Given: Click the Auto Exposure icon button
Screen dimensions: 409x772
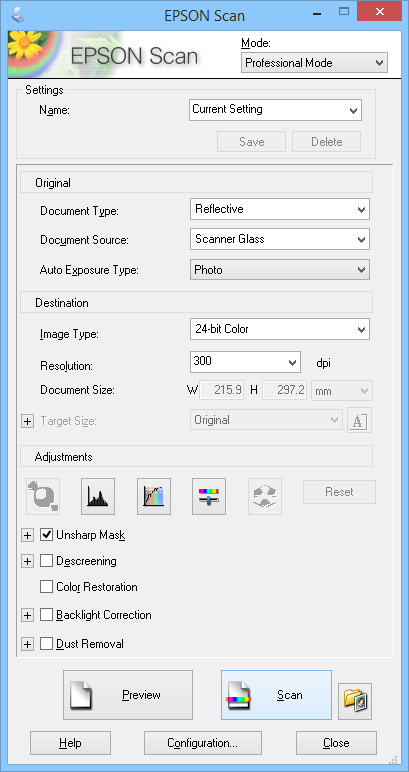Looking at the screenshot, I should (x=43, y=496).
